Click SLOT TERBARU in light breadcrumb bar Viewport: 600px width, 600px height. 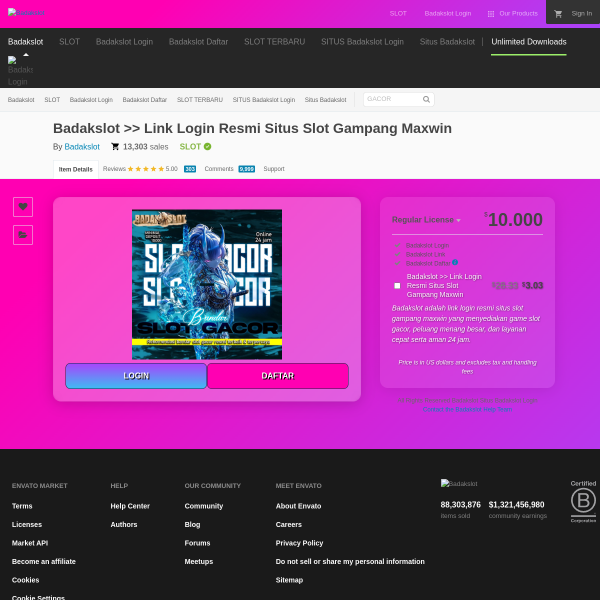point(200,100)
